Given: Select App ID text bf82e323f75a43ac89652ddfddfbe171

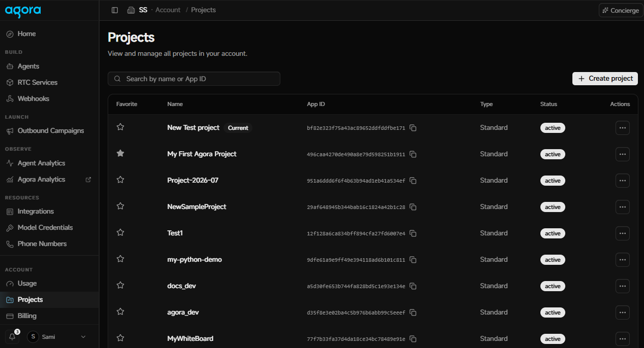Looking at the screenshot, I should (x=356, y=128).
